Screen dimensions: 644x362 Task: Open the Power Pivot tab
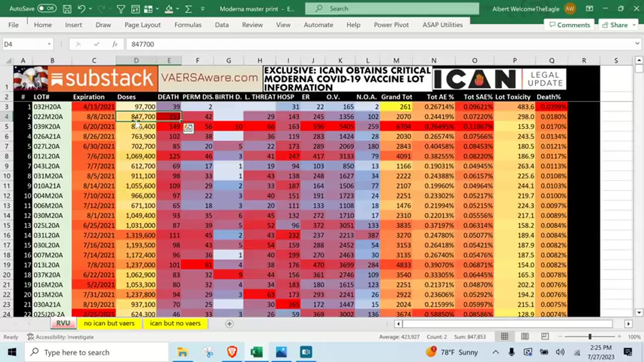[x=391, y=25]
